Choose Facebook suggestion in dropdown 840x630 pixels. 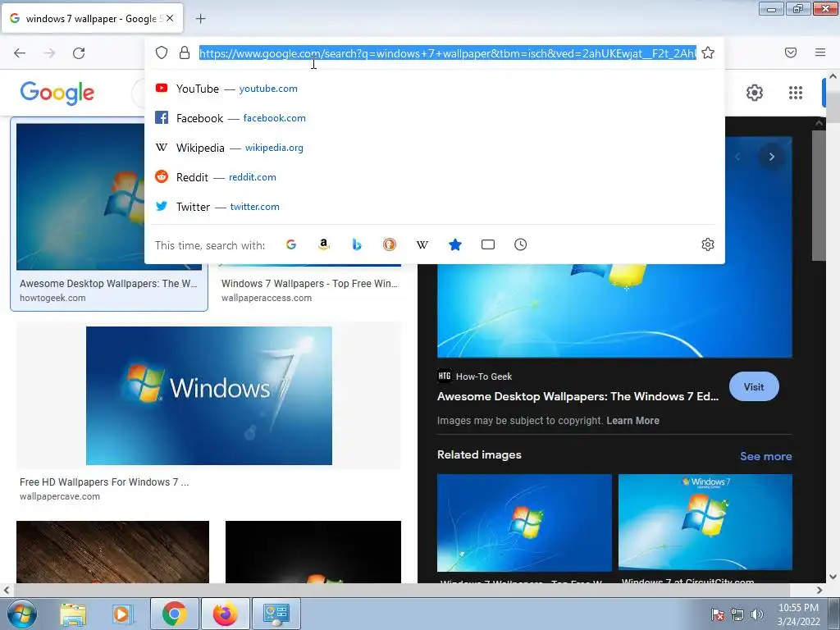[x=435, y=118]
